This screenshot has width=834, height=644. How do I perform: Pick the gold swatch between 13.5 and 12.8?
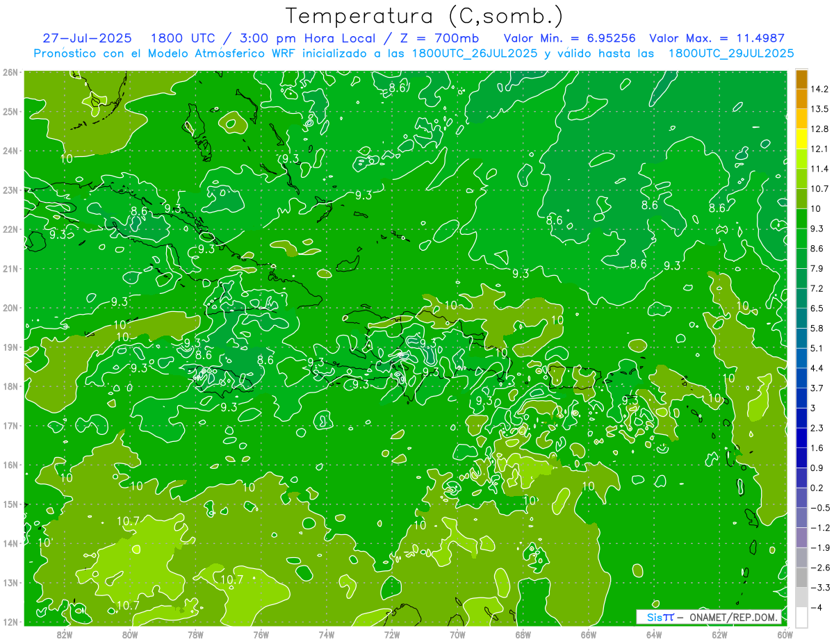[x=801, y=119]
